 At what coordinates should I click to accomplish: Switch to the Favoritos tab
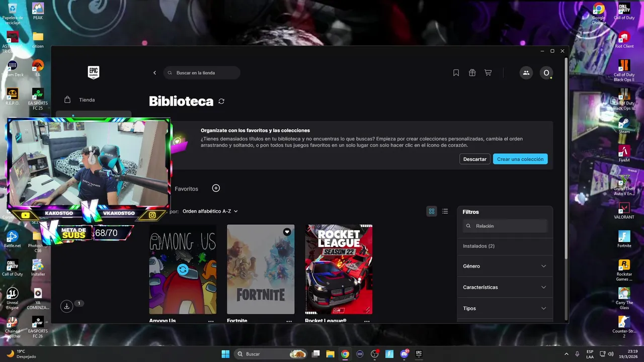tap(186, 189)
